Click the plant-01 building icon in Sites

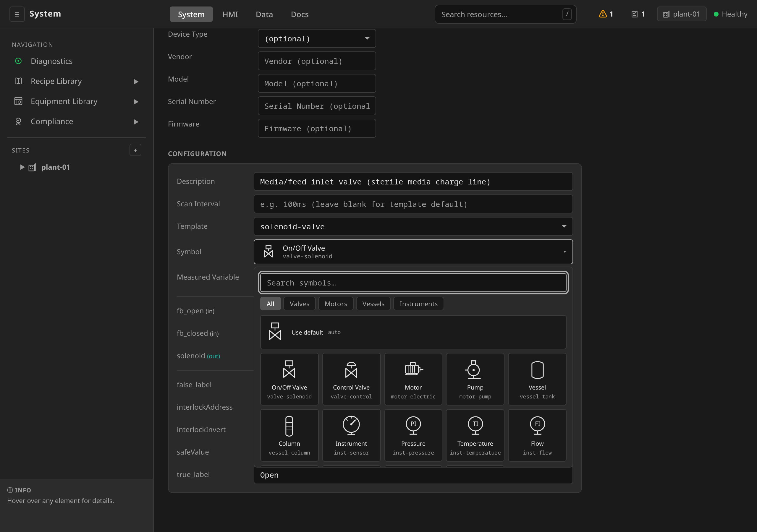click(32, 167)
